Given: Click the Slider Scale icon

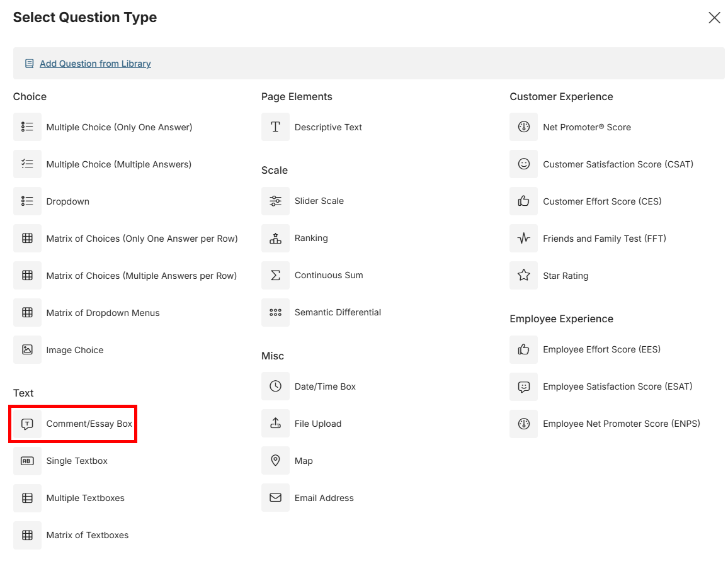Looking at the screenshot, I should 275,201.
